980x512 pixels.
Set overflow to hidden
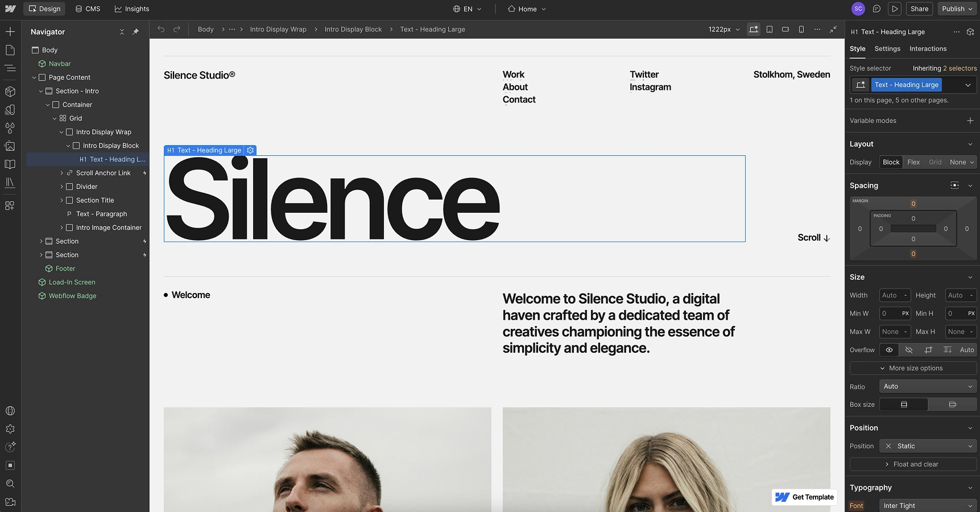tap(909, 350)
